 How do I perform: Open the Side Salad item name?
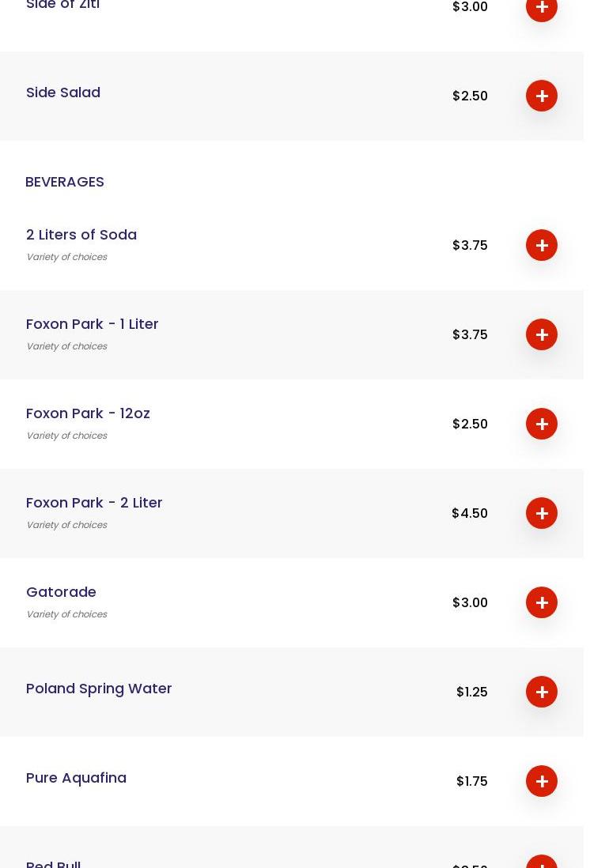pyautogui.click(x=63, y=92)
